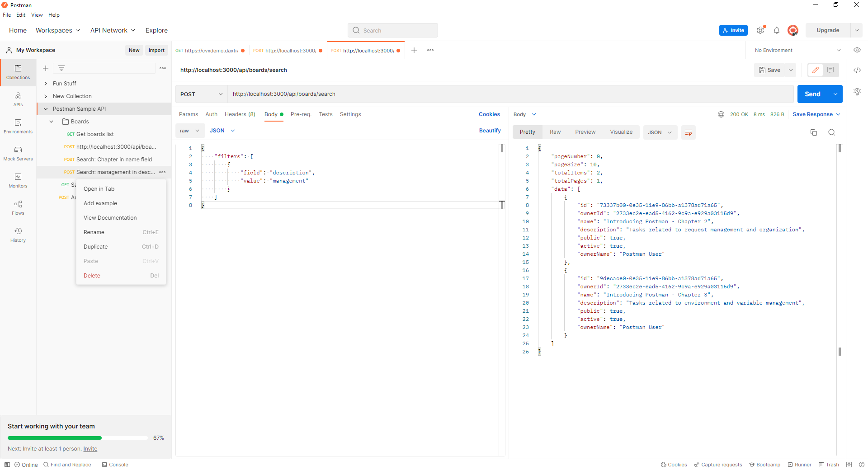Viewport: 868px width, 470px height.
Task: Open options for Search: management request
Action: point(162,172)
